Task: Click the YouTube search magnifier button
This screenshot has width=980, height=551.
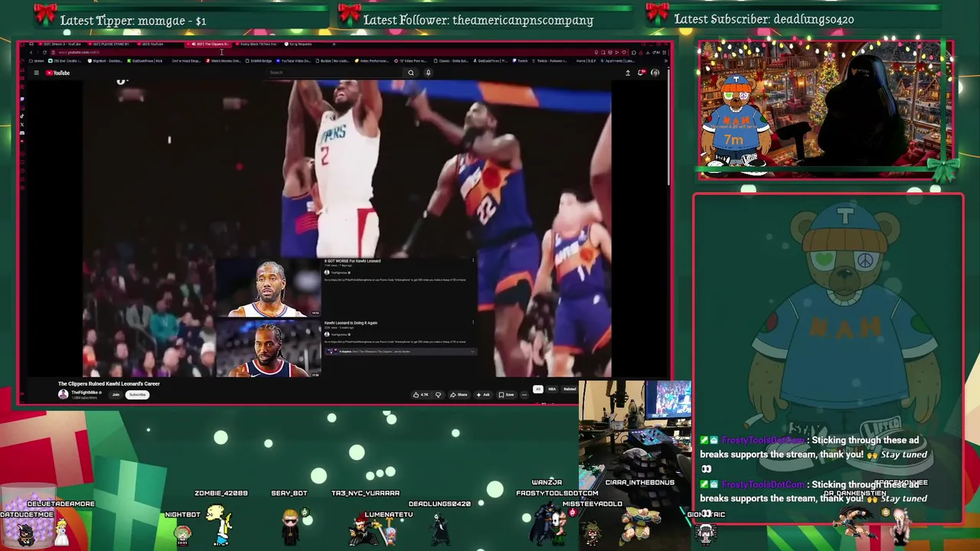Action: [x=411, y=73]
